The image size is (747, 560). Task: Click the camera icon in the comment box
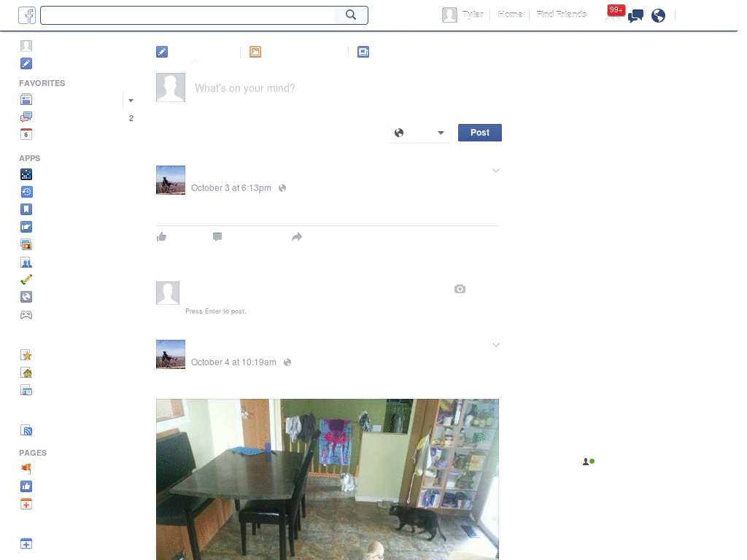[460, 289]
